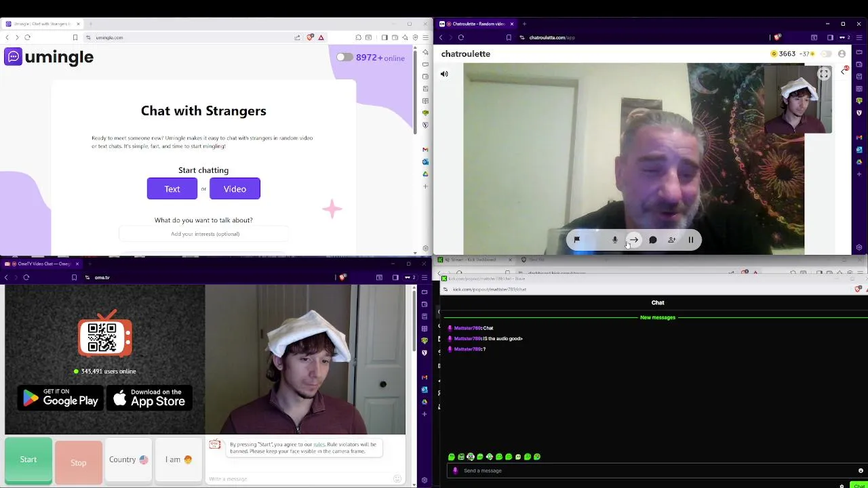This screenshot has width=868, height=488.
Task: Open Chatroulette profile avatar icon
Action: click(842, 54)
